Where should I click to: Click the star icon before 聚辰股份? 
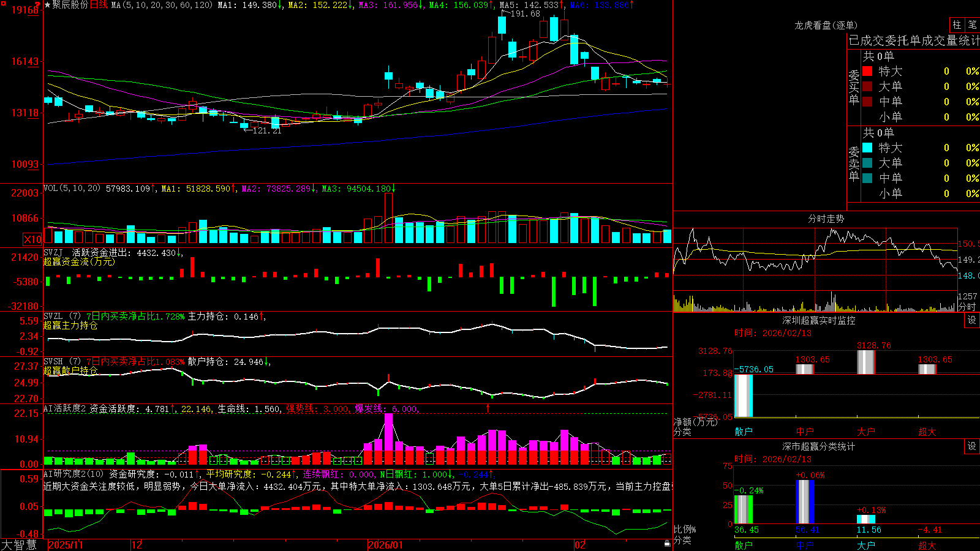pos(48,5)
